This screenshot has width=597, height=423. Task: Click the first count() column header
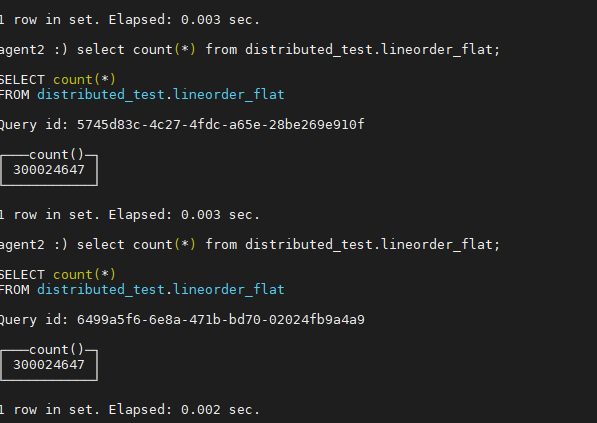pos(56,155)
